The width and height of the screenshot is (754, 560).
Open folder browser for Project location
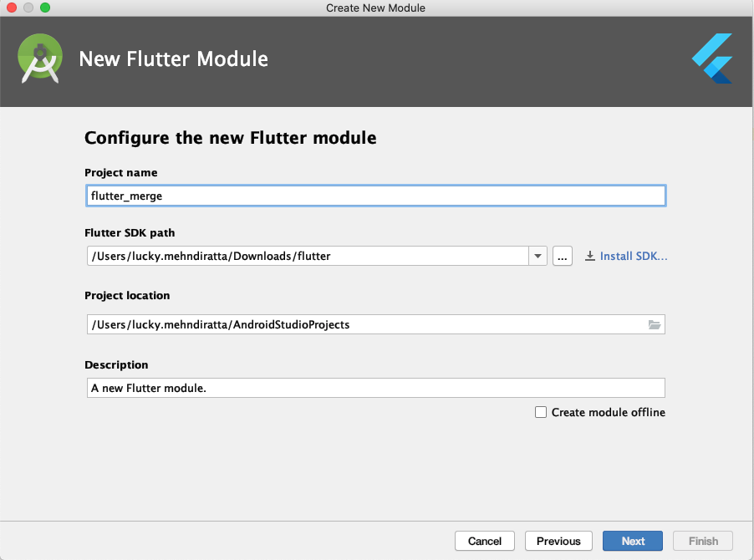pos(654,324)
